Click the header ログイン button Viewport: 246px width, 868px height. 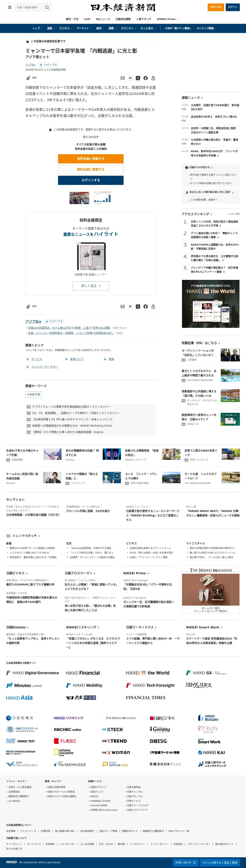pos(233,7)
